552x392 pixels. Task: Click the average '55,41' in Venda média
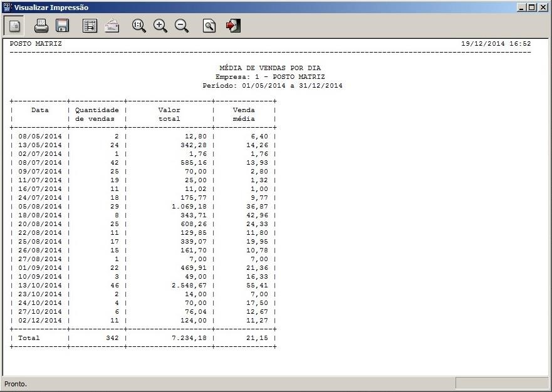tap(257, 286)
